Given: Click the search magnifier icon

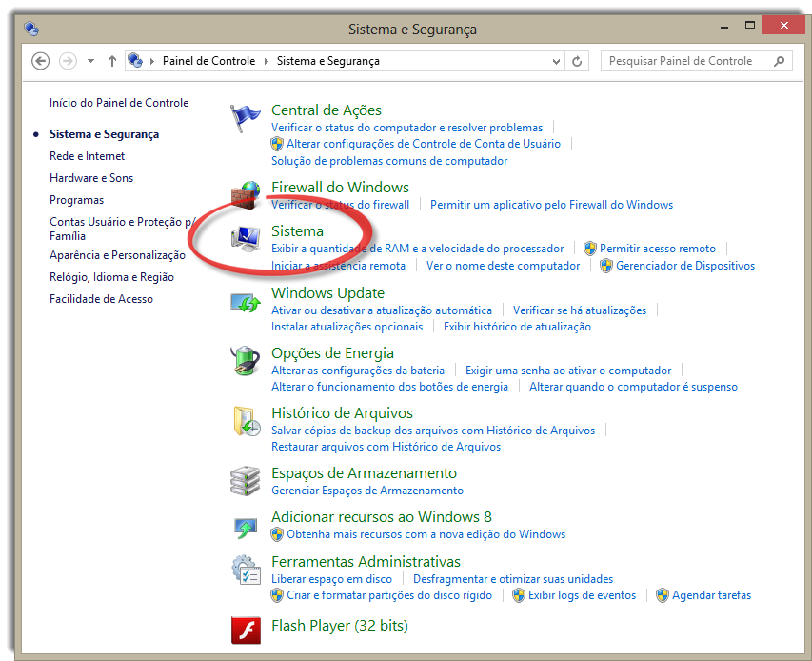Looking at the screenshot, I should coord(779,61).
